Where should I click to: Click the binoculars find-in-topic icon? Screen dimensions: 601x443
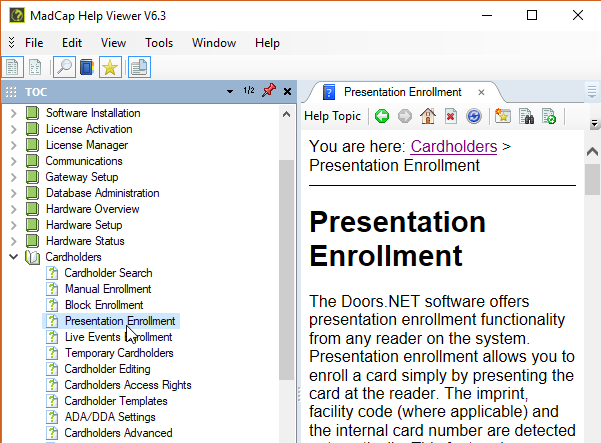(x=526, y=116)
